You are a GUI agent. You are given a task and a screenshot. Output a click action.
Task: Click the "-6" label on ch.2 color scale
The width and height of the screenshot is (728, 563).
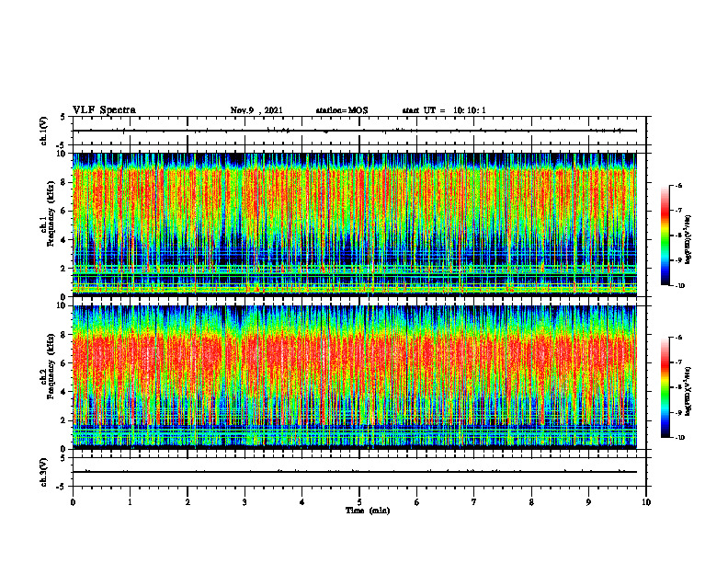pos(678,338)
